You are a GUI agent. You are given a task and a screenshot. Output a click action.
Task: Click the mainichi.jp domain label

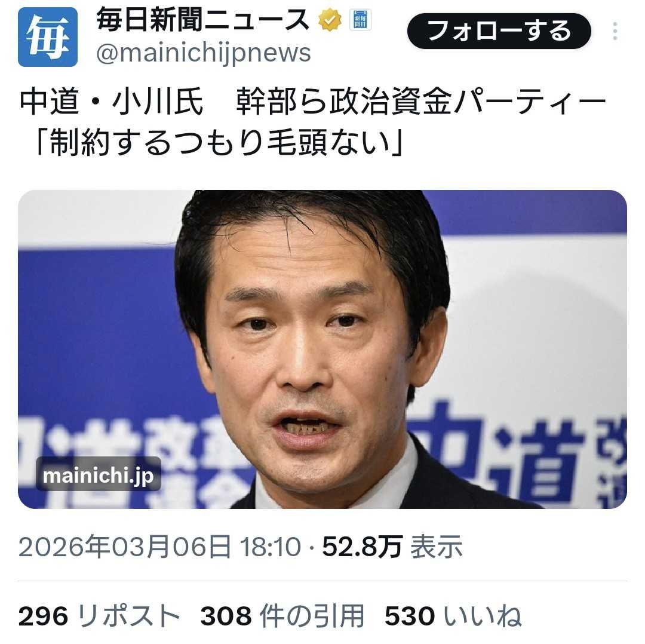pyautogui.click(x=99, y=476)
